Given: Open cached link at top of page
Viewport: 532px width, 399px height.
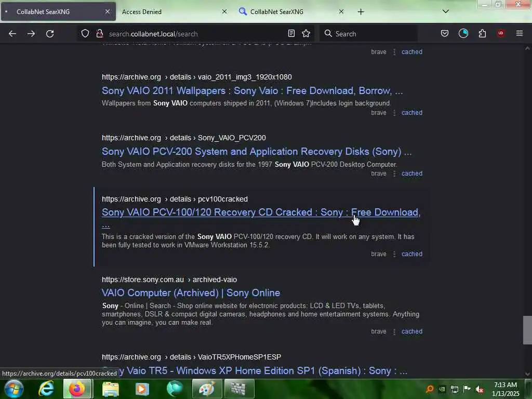Looking at the screenshot, I should click(412, 52).
